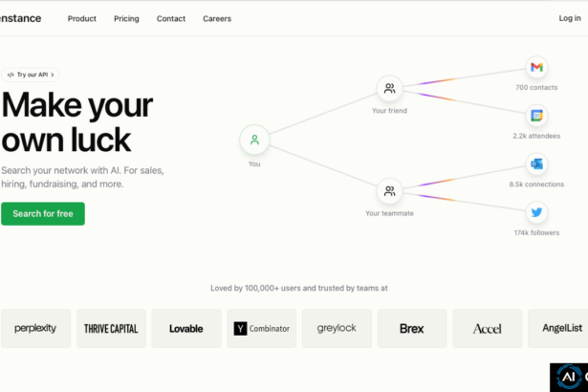Click the Thrive Capital logo tile
588x392 pixels.
click(x=111, y=328)
